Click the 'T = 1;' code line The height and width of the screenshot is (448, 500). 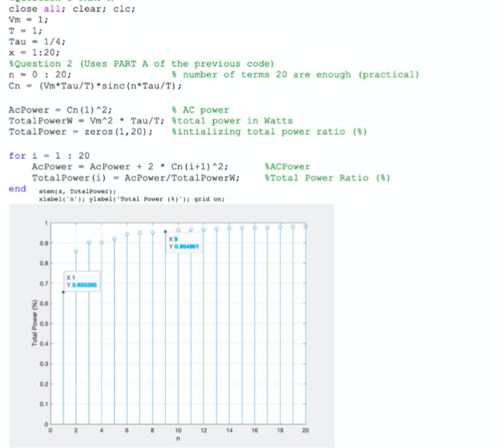point(26,31)
